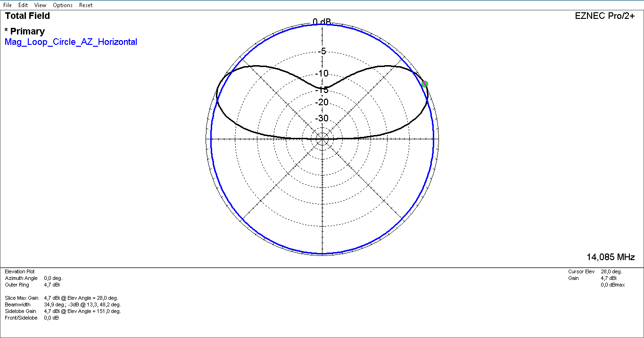The width and height of the screenshot is (644, 338).
Task: Click the -30 ring label on the plot
Action: coord(322,118)
